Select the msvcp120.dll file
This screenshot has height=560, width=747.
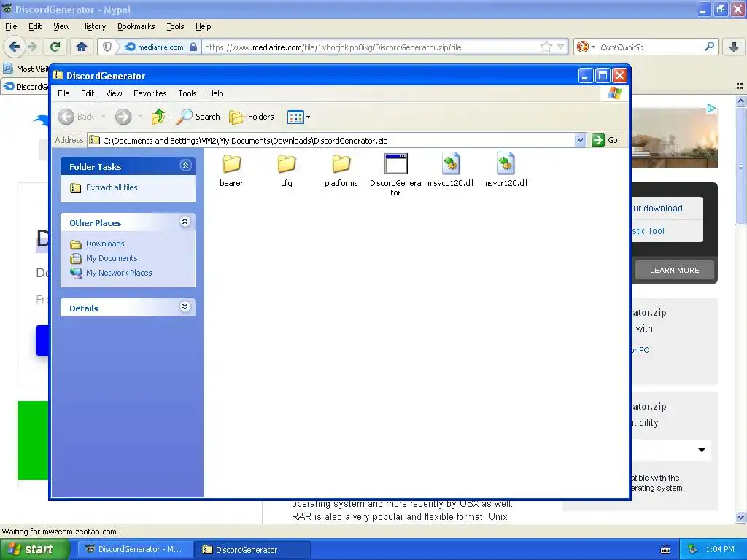pyautogui.click(x=450, y=171)
